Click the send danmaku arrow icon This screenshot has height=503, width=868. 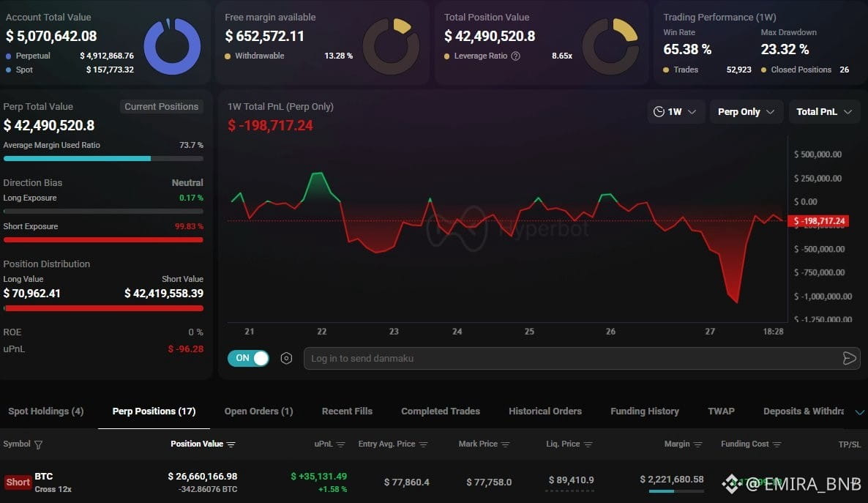[x=849, y=359]
